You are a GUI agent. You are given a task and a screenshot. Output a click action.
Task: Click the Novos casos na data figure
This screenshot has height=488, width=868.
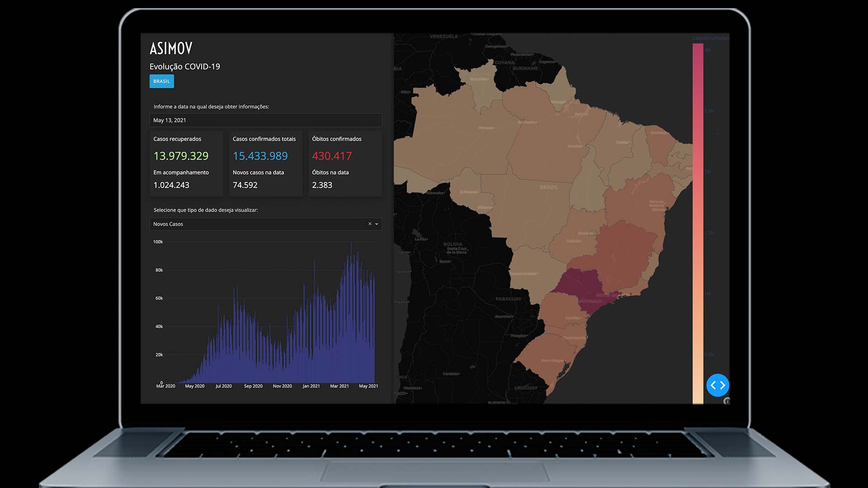click(245, 185)
